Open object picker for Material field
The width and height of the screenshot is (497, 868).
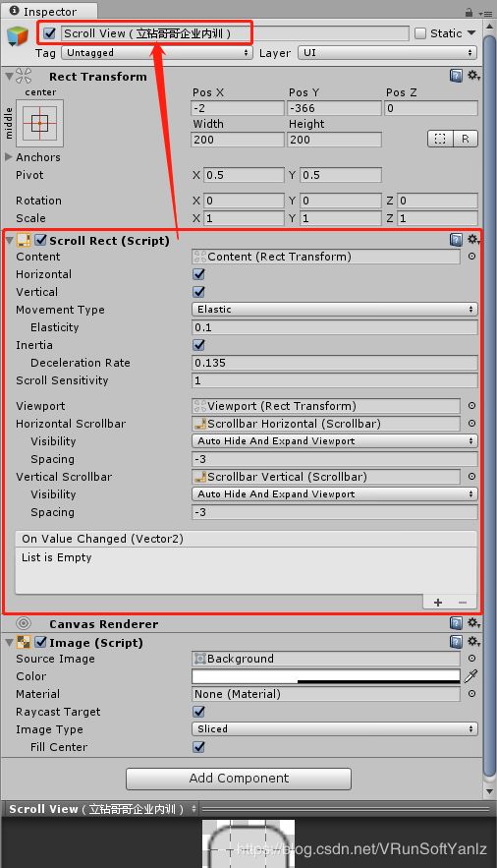(471, 694)
